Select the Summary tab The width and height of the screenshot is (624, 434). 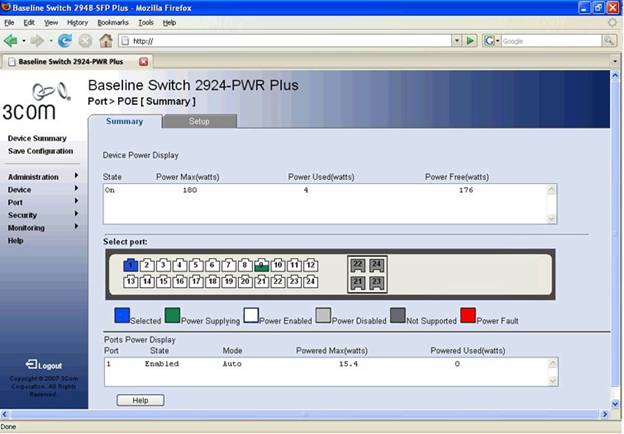point(125,121)
